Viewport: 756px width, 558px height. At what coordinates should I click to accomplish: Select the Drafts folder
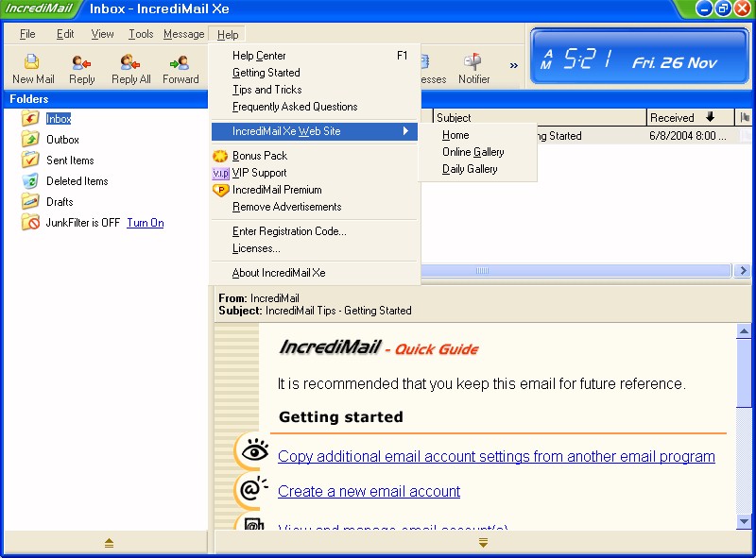tap(60, 202)
